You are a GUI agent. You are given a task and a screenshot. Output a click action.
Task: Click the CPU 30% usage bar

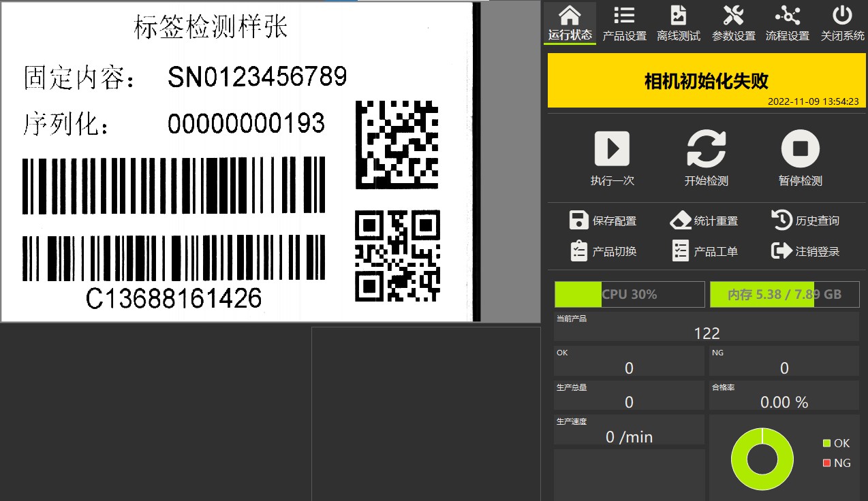click(630, 294)
